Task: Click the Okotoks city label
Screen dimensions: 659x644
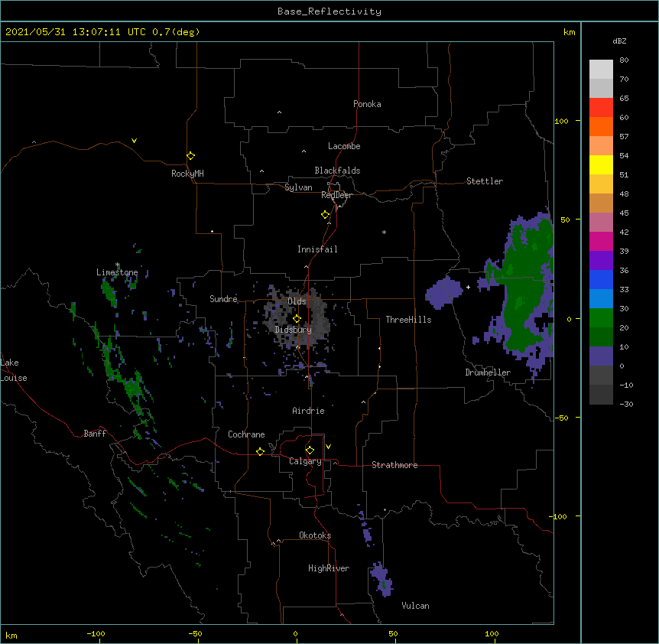Action: coord(315,535)
